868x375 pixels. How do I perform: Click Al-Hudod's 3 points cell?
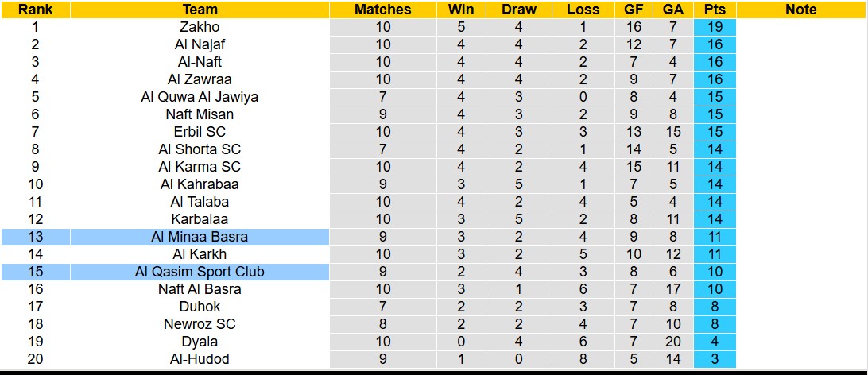715,359
